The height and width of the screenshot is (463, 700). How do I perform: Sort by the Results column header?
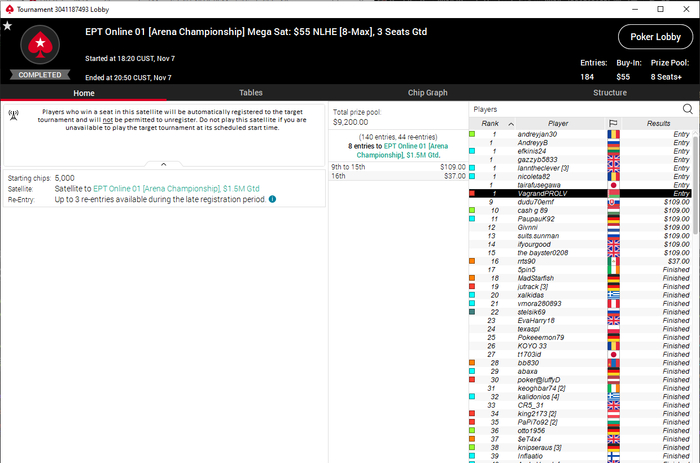tap(658, 123)
